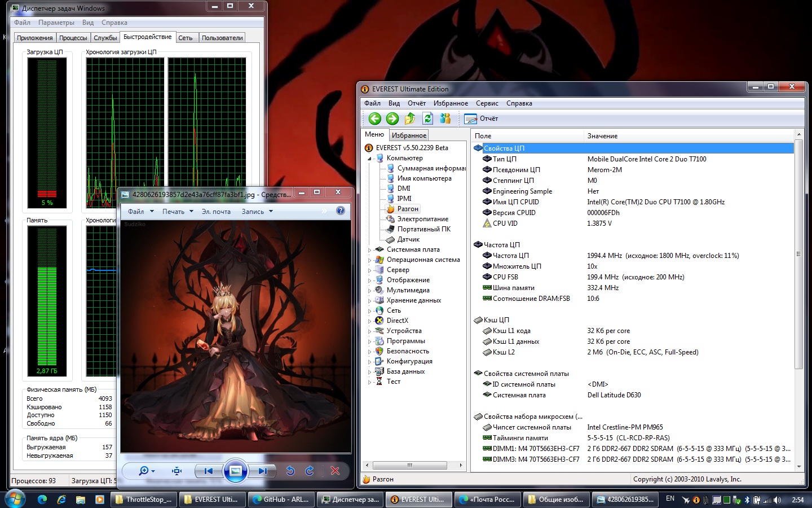Expand the Отображение tree node

click(370, 280)
